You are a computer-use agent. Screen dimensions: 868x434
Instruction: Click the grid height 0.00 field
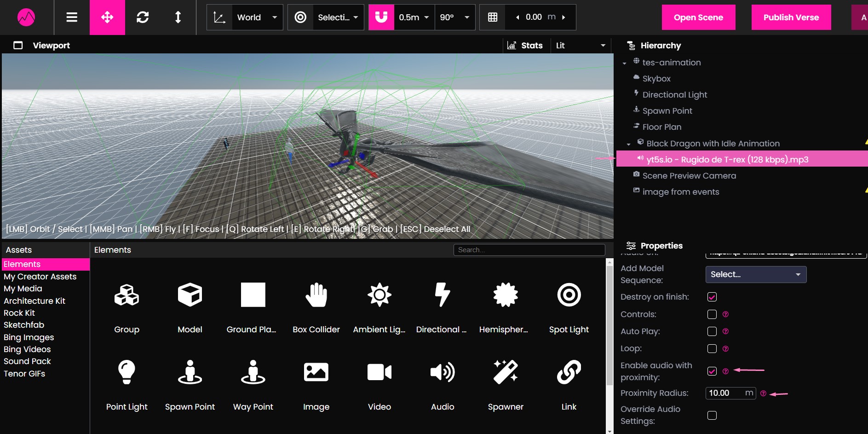click(534, 17)
